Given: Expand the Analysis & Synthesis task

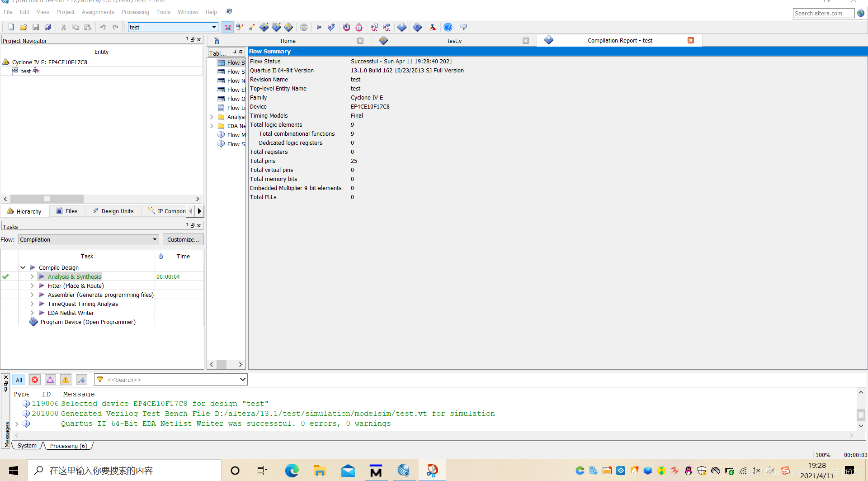Looking at the screenshot, I should tap(32, 276).
